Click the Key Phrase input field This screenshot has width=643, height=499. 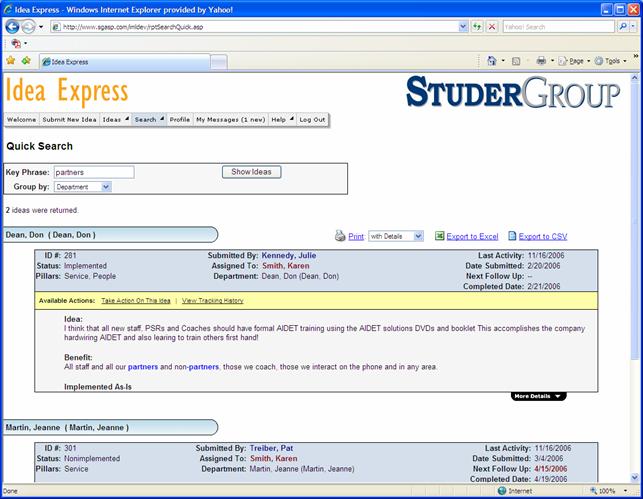tap(94, 172)
